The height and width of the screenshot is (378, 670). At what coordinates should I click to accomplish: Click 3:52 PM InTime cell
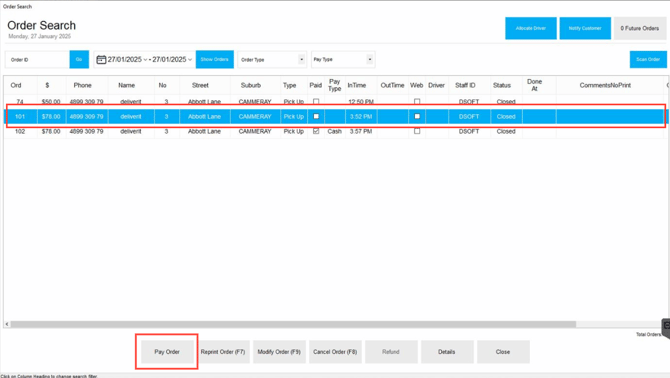[361, 117]
